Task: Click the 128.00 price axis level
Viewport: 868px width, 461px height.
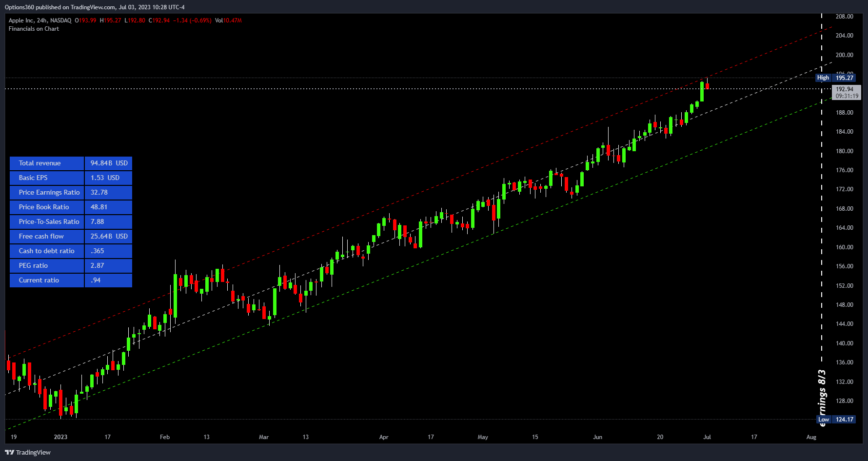Action: click(844, 401)
